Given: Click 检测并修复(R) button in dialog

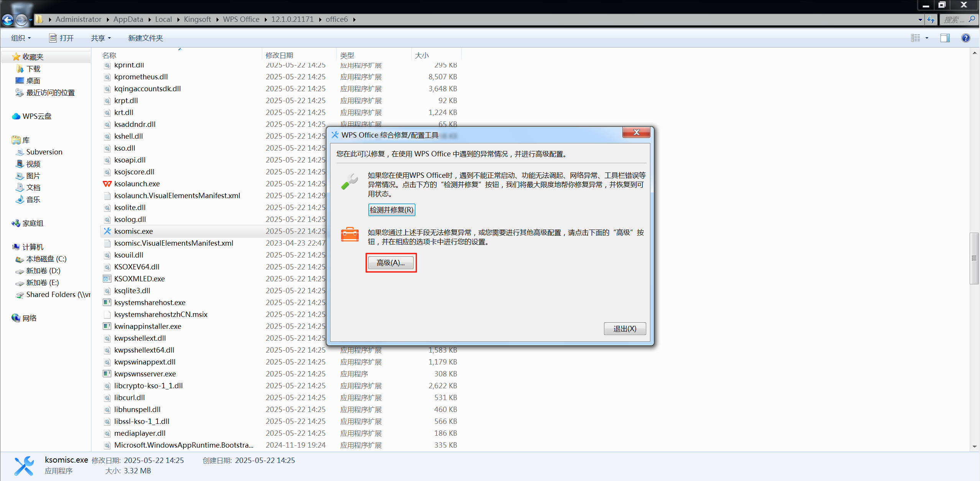Looking at the screenshot, I should pos(391,210).
